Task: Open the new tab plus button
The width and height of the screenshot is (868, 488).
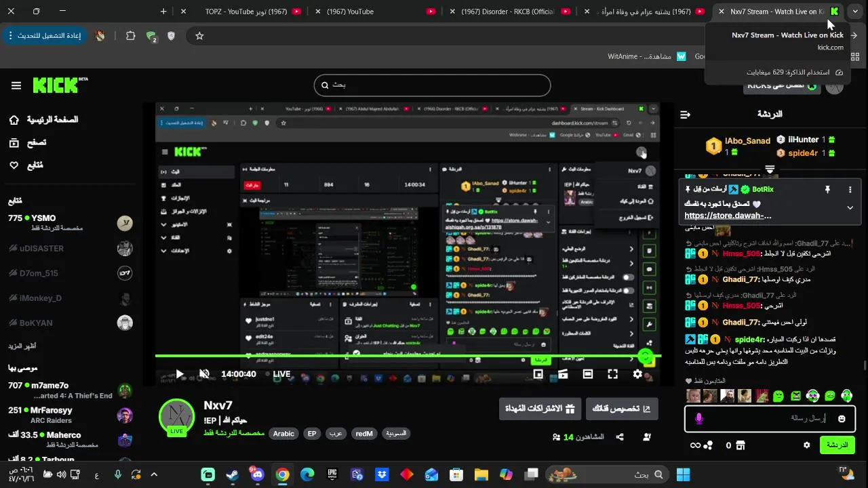Action: coord(163,12)
